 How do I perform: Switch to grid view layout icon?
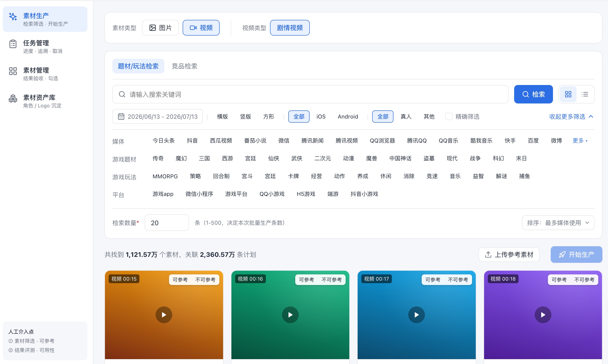pos(568,94)
